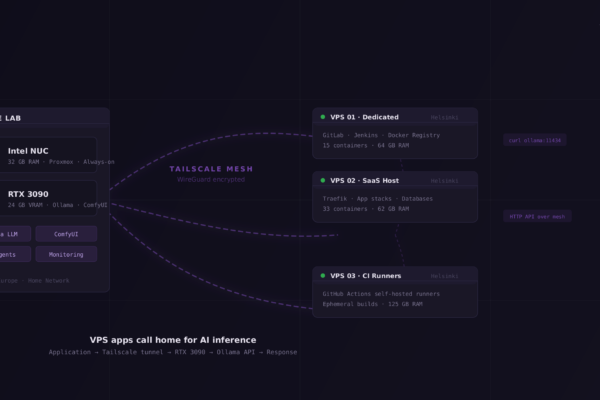The image size is (600, 400).
Task: Open the Intel NUC card
Action: (x=48, y=155)
